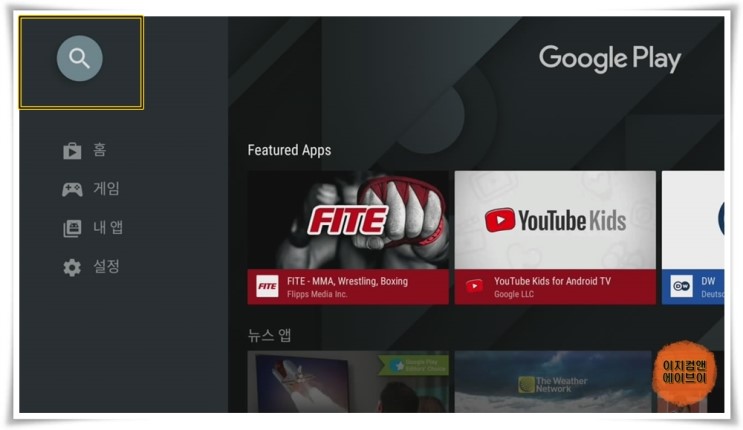Select FITE - MMA, Wrestling, Boxing title
Image resolution: width=743 pixels, height=430 pixels.
coord(347,281)
